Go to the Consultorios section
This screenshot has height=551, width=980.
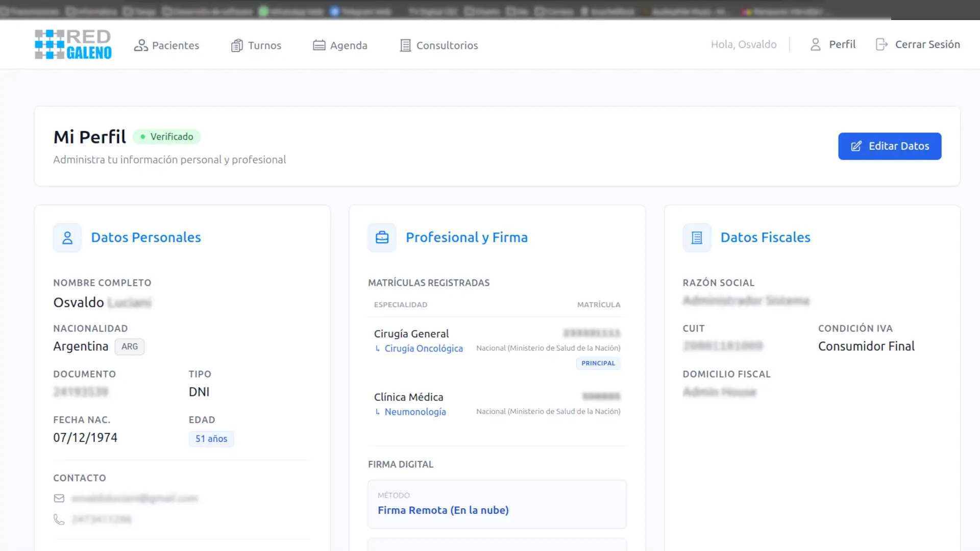pyautogui.click(x=447, y=45)
